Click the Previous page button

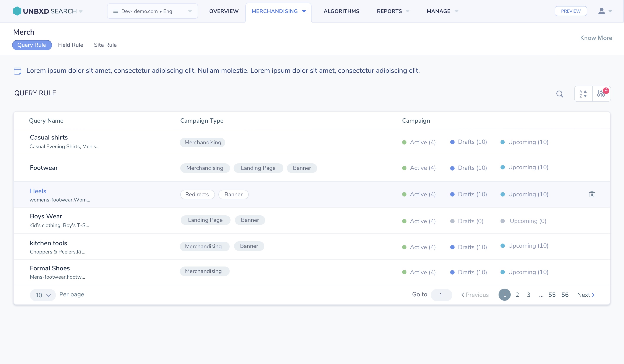click(475, 295)
